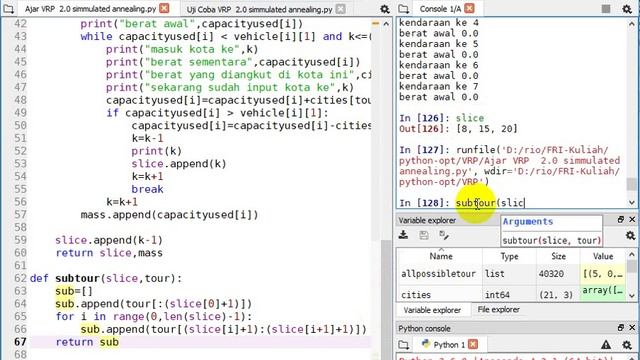Sort variables by Value column
640x360 pixels.
[602, 256]
